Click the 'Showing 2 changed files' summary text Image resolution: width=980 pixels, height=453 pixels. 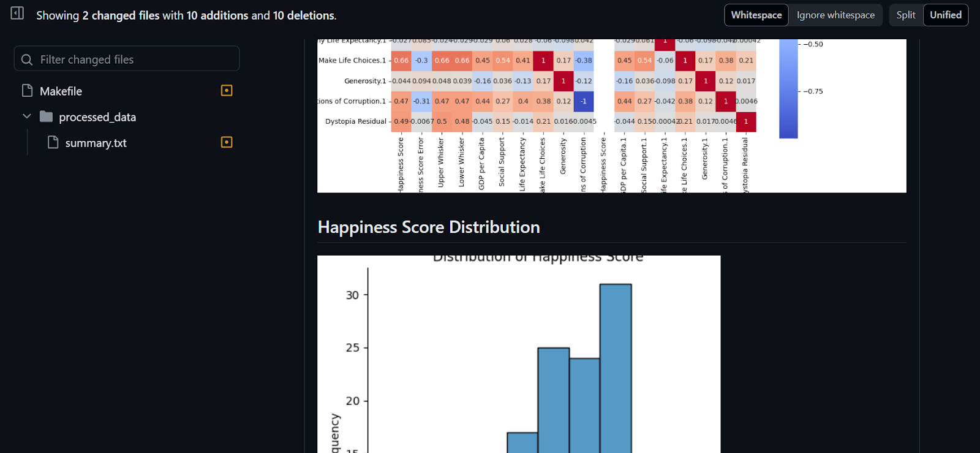point(186,15)
